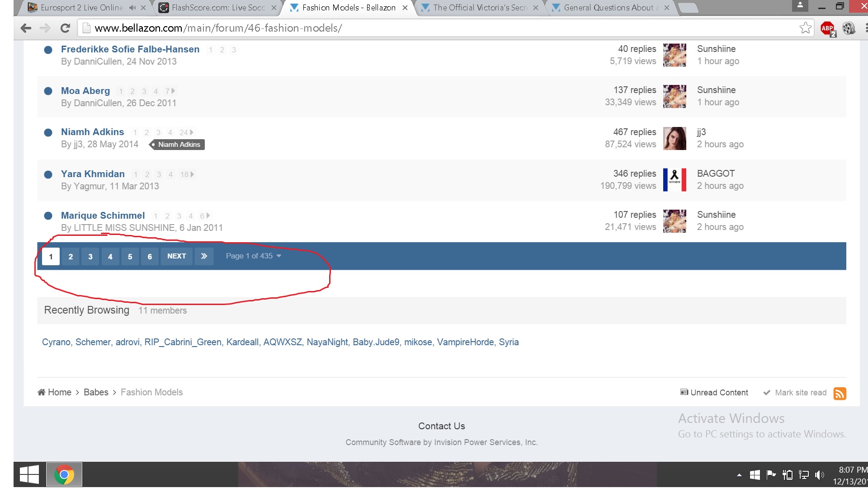This screenshot has width=868, height=488.
Task: Toggle unread dot for Moa Aberg
Action: tap(48, 91)
